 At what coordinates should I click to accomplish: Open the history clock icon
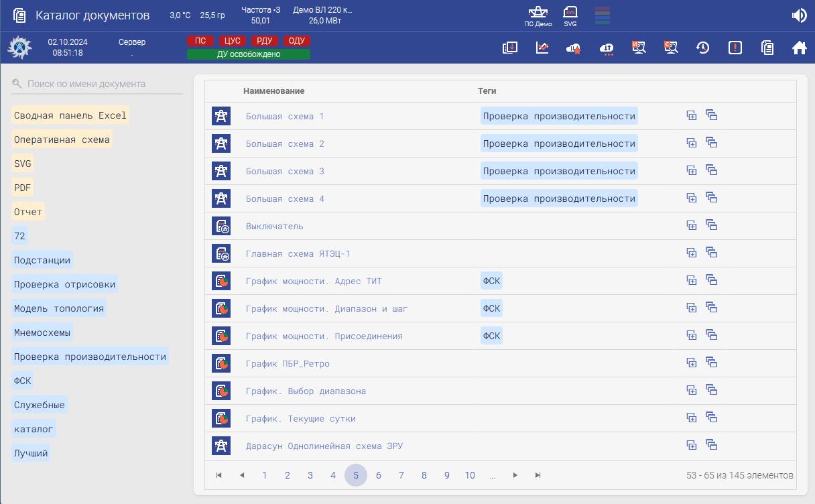tap(702, 48)
